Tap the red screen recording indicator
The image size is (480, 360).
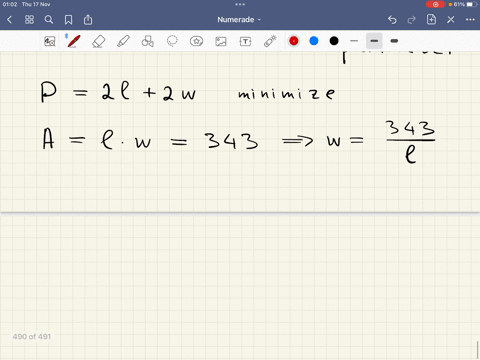click(x=435, y=4)
